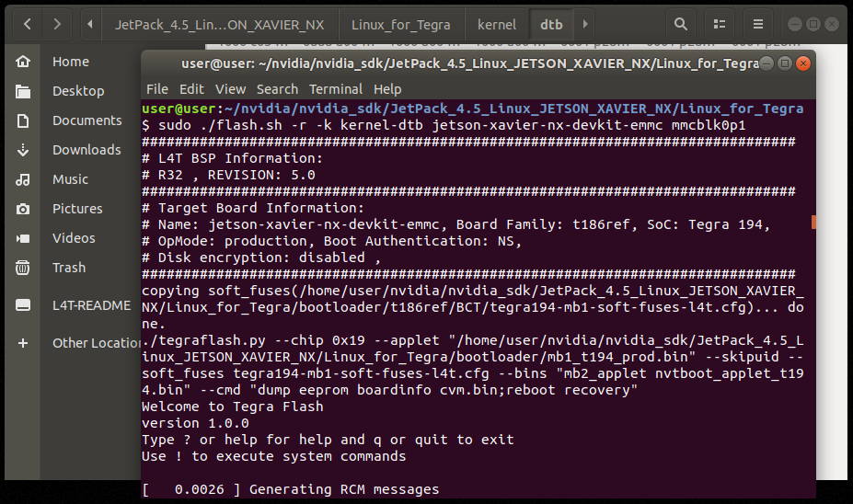Open the hamburger menu in file manager
853x504 pixels.
pyautogui.click(x=758, y=25)
